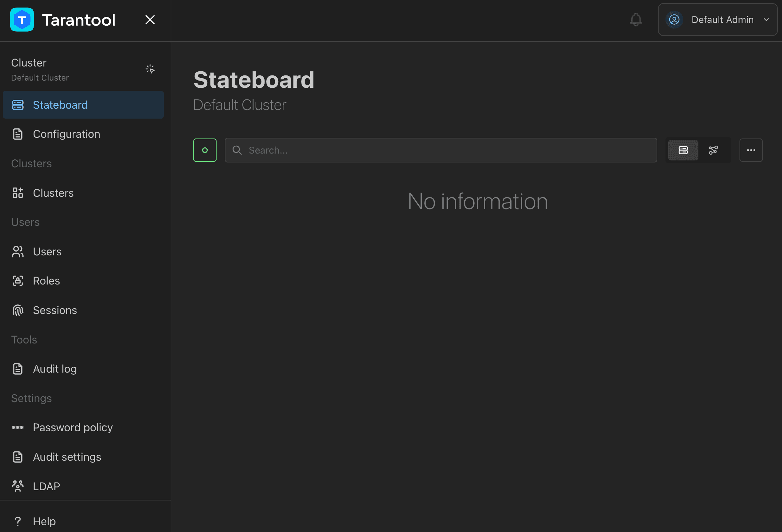Open the Configuration menu item
The height and width of the screenshot is (532, 782).
[x=83, y=134]
